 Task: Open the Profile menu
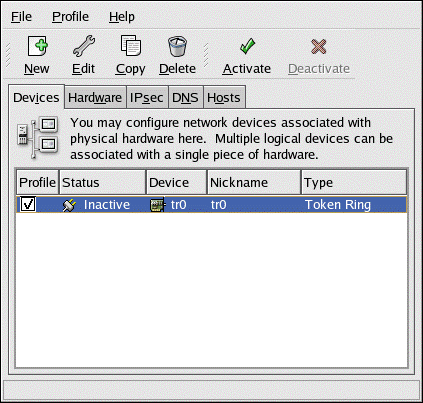pyautogui.click(x=70, y=17)
